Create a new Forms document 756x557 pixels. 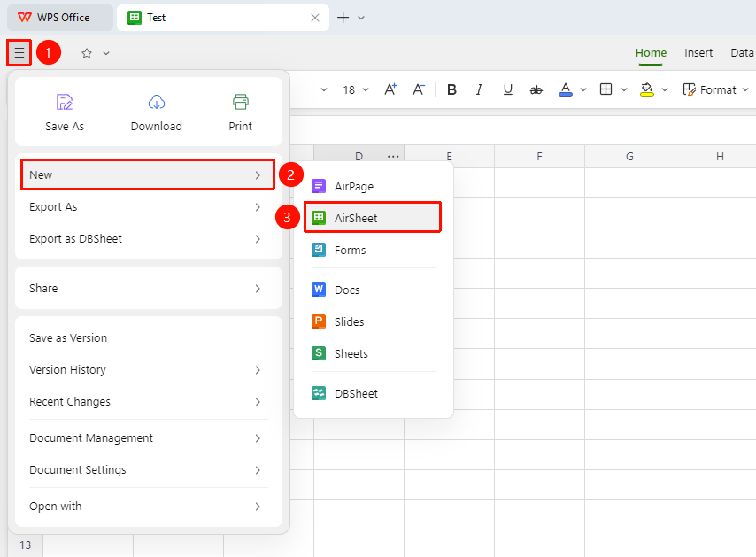click(x=374, y=250)
